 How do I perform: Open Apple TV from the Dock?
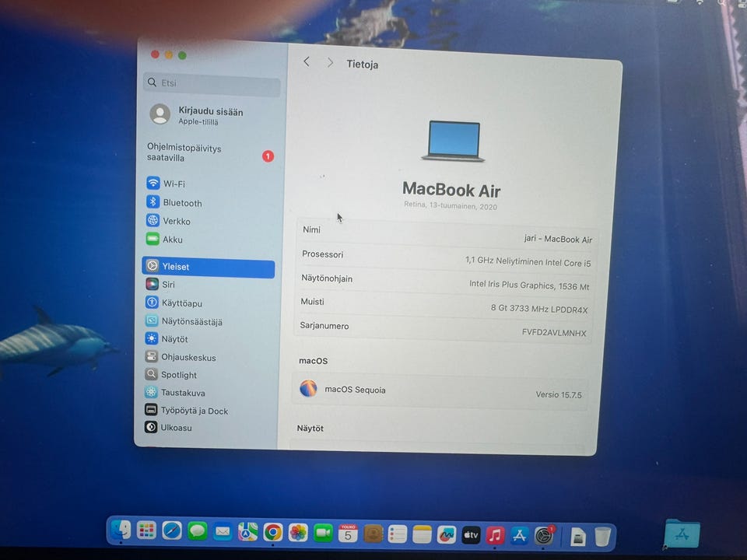pos(471,535)
